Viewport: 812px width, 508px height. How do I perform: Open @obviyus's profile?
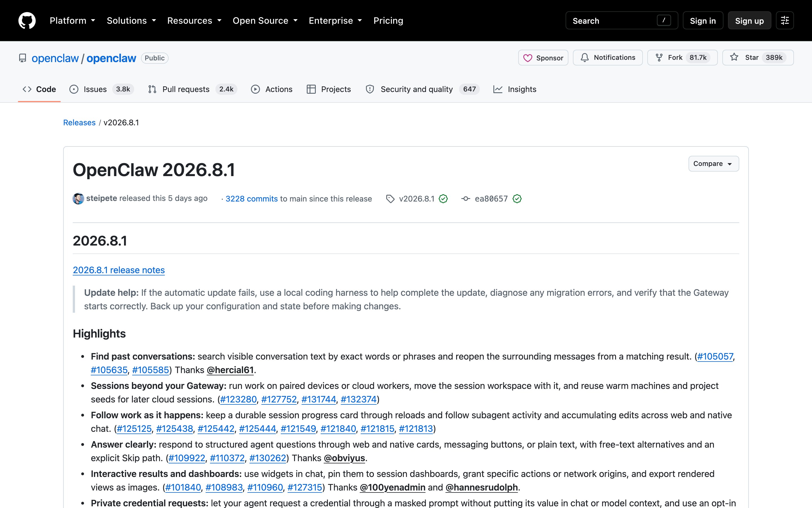[344, 458]
